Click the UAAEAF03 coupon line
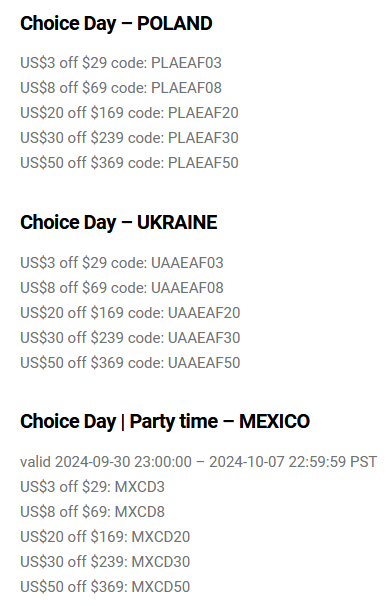 click(x=122, y=263)
